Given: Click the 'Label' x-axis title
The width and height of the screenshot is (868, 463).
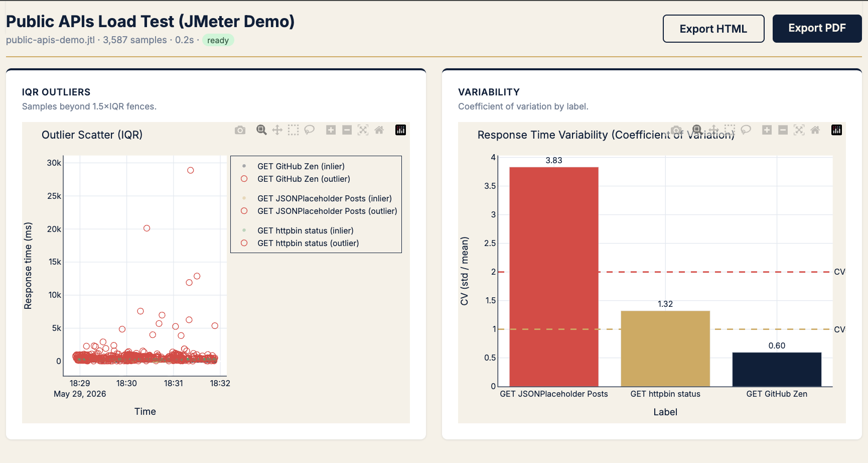Looking at the screenshot, I should tap(665, 412).
